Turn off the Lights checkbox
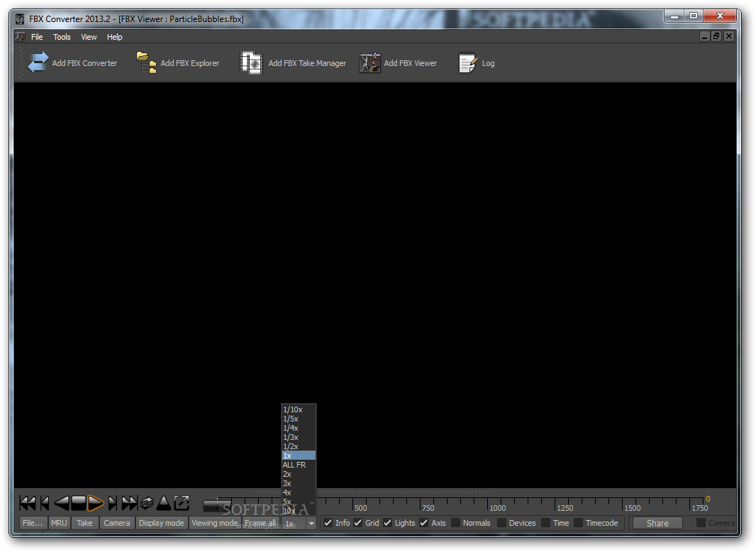This screenshot has height=552, width=756. [x=387, y=523]
